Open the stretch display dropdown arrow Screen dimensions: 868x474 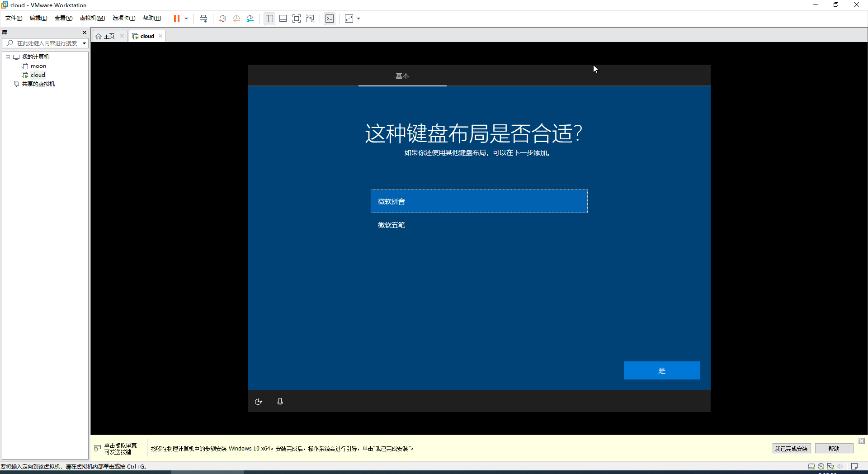(359, 19)
